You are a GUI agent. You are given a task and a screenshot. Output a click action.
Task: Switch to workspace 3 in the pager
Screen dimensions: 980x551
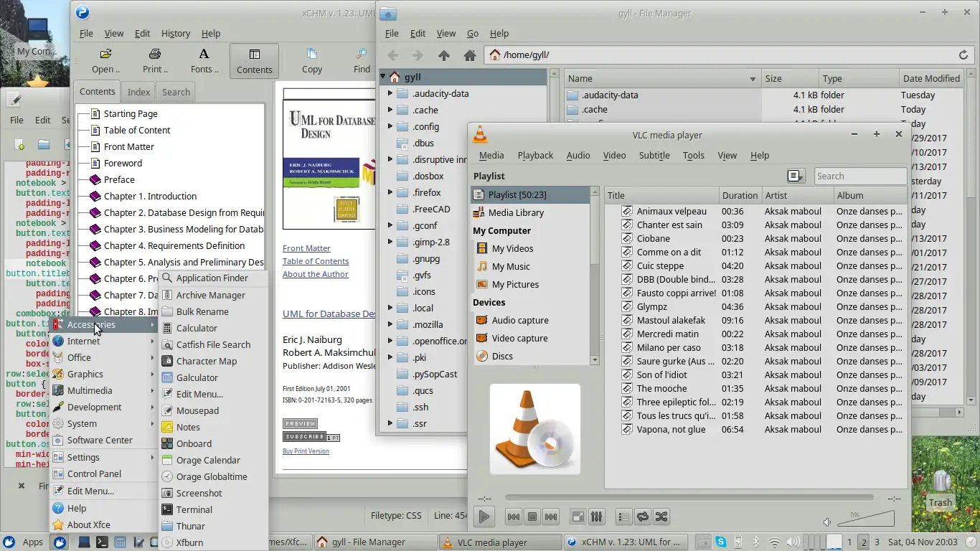(x=877, y=542)
